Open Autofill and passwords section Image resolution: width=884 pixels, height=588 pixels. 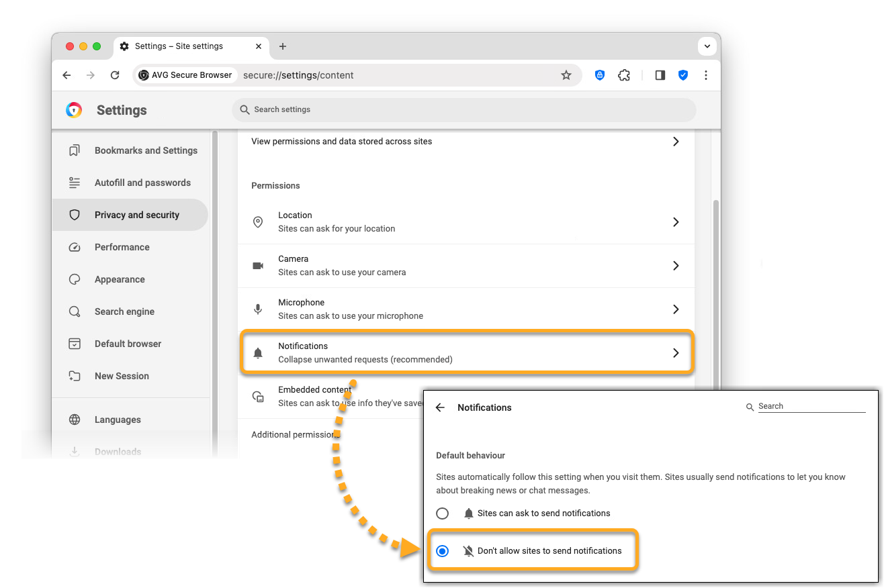pyautogui.click(x=142, y=183)
